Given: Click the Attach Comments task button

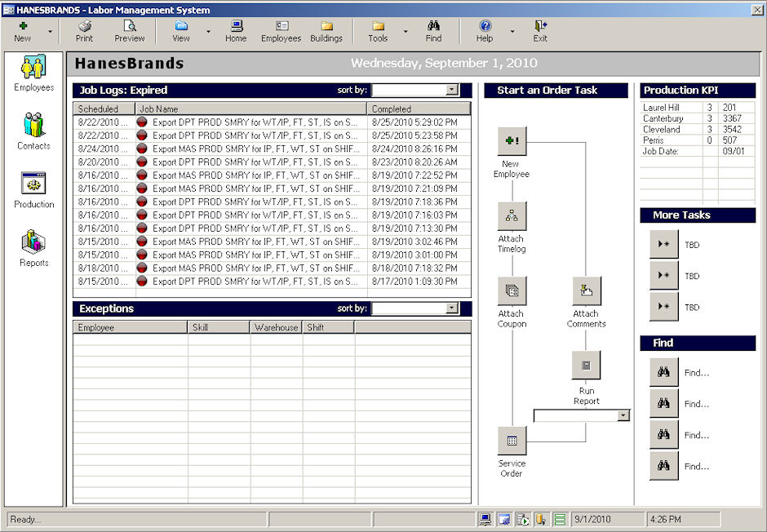Looking at the screenshot, I should pos(587,291).
